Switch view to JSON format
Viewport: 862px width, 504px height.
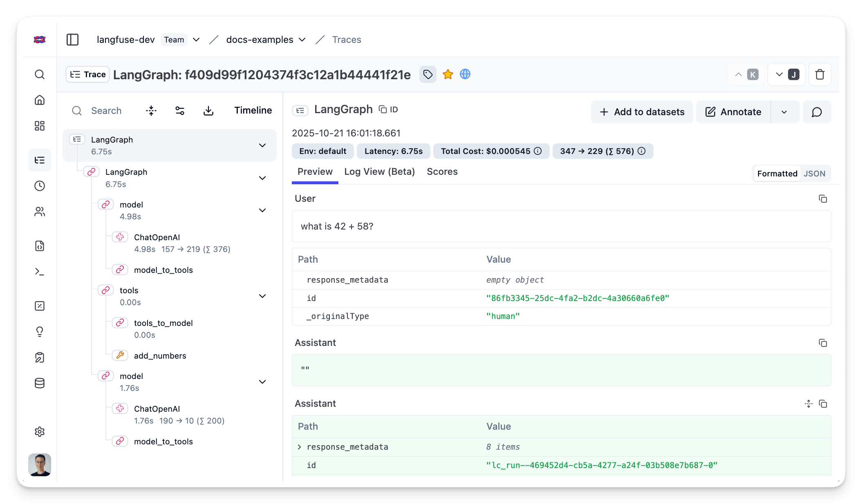tap(814, 174)
